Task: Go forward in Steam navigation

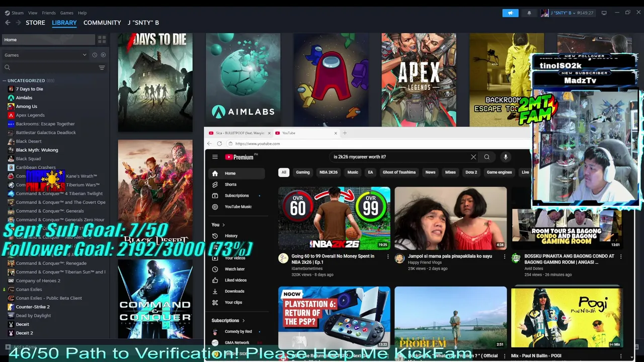Action: coord(18,23)
